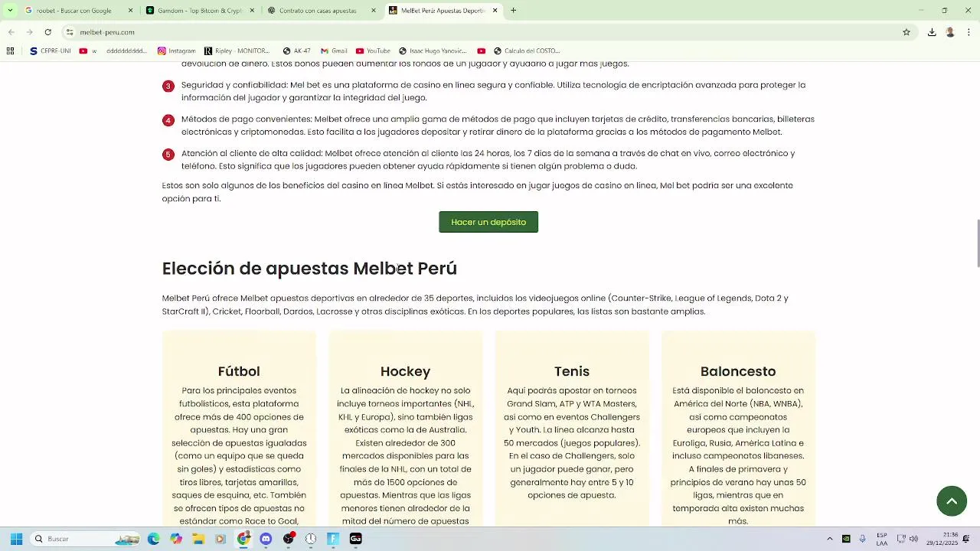Click the microphone tray icon
This screenshot has height=551, width=980.
tap(863, 539)
